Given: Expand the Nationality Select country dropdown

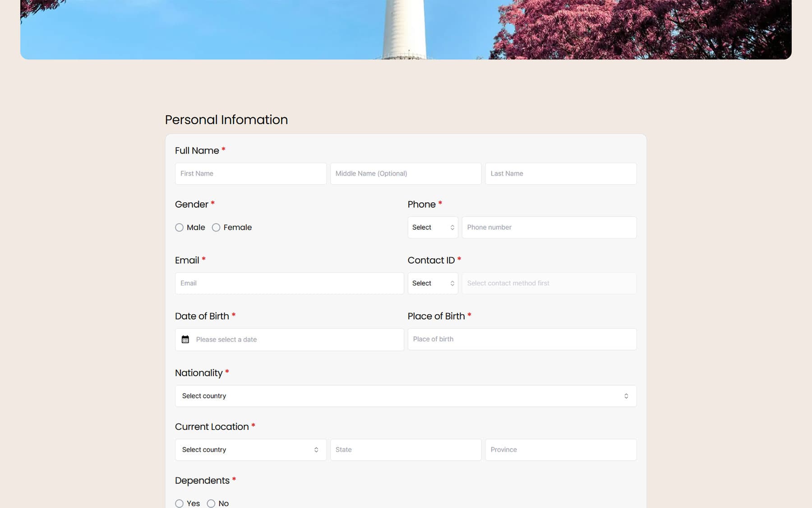Looking at the screenshot, I should (406, 396).
